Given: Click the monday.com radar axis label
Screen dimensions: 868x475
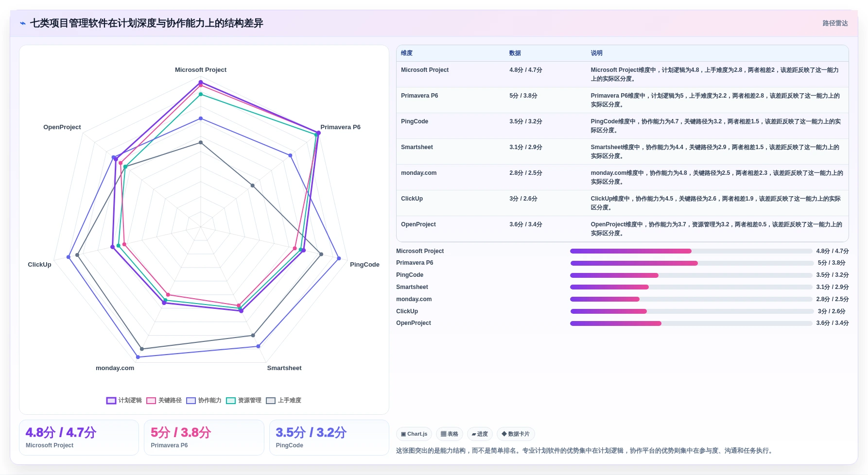Looking at the screenshot, I should [115, 368].
